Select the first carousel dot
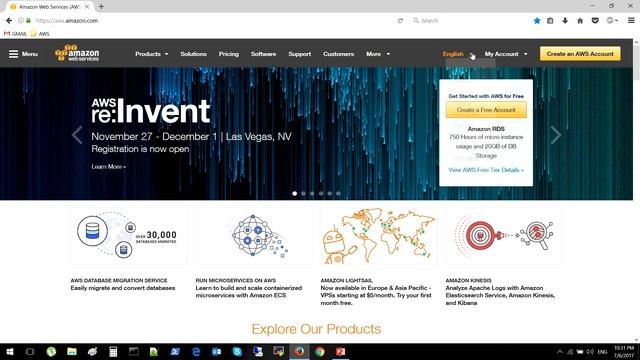The width and height of the screenshot is (640, 360). (295, 193)
